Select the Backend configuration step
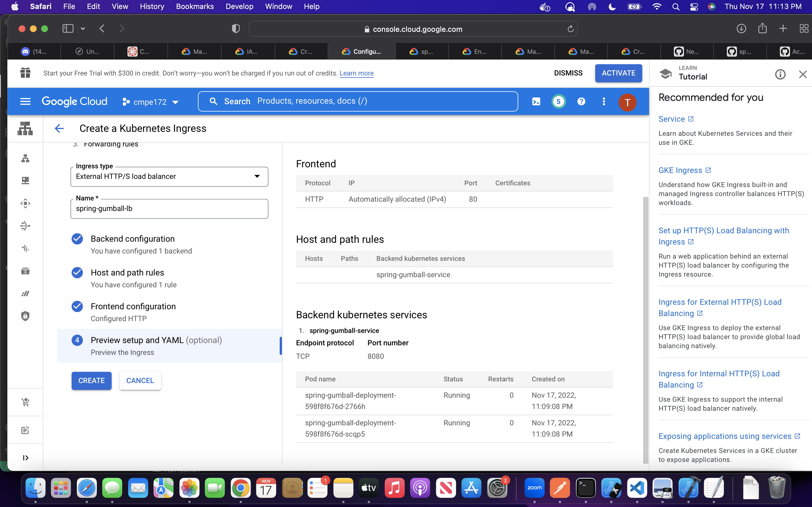The image size is (812, 507). (133, 239)
